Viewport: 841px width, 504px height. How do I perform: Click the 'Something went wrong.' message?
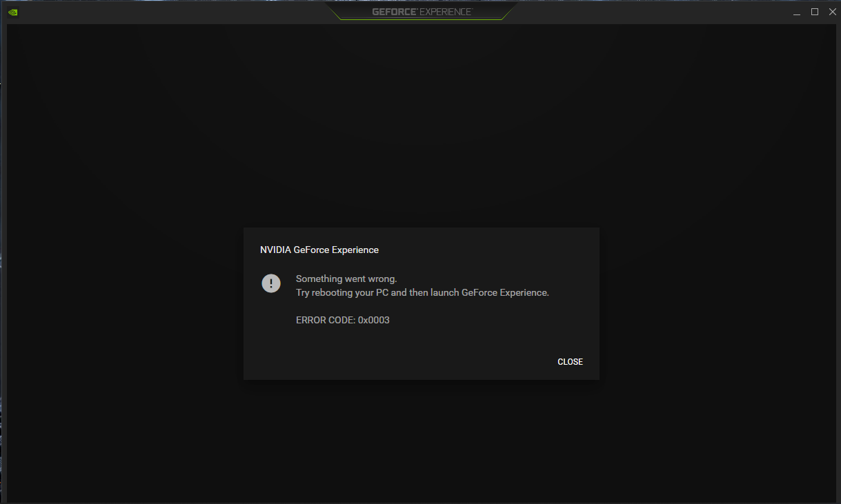click(x=346, y=279)
